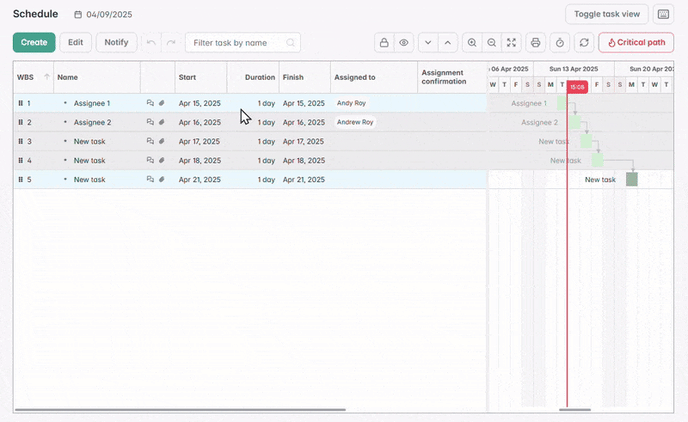Click the print icon
Viewport: 688px width, 422px height.
point(535,43)
